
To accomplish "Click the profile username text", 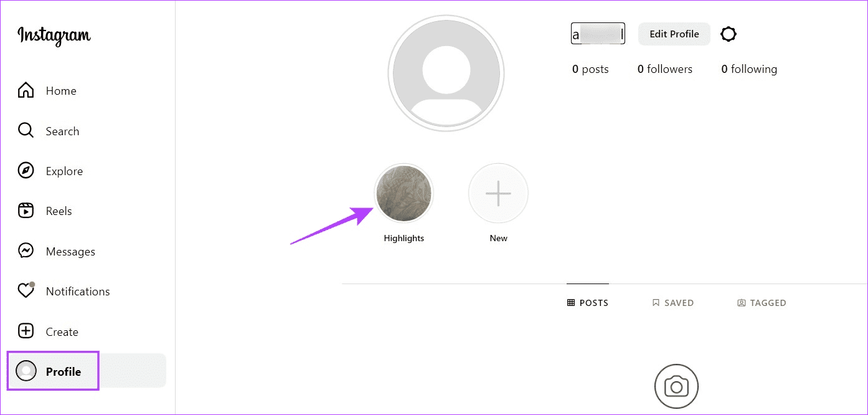I will (598, 34).
